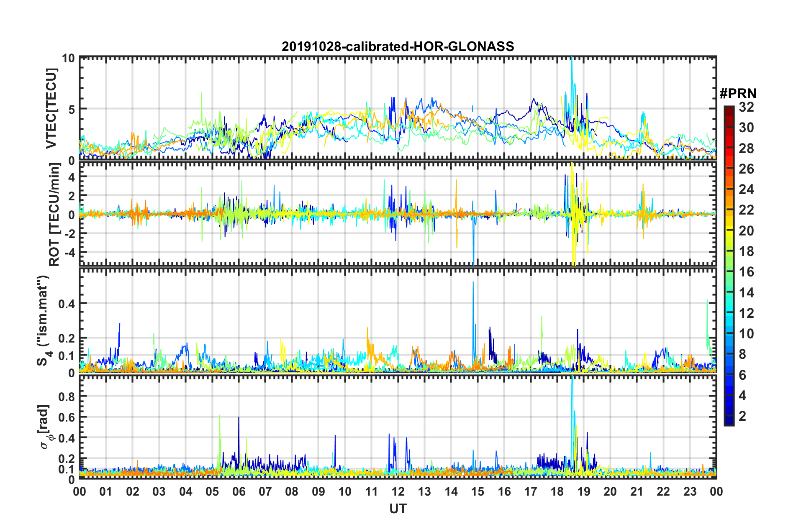Click the "09" hour tick on the UT axis
The width and height of the screenshot is (796, 532).
click(318, 491)
